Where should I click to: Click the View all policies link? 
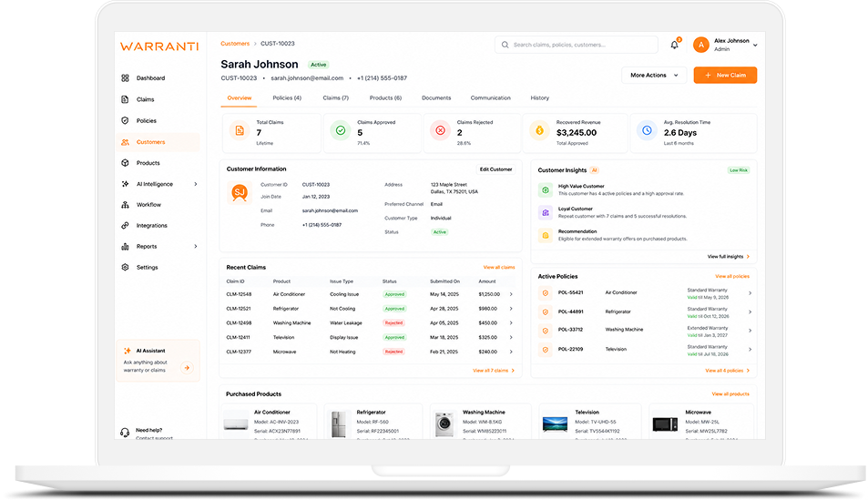click(x=731, y=276)
